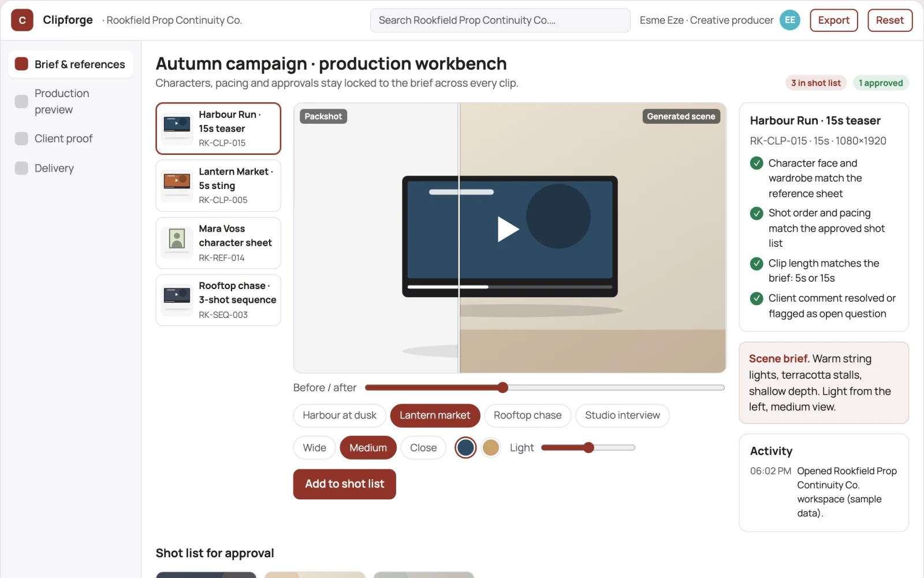Screen dimensions: 924x578
Task: Click the Reset button
Action: point(889,20)
